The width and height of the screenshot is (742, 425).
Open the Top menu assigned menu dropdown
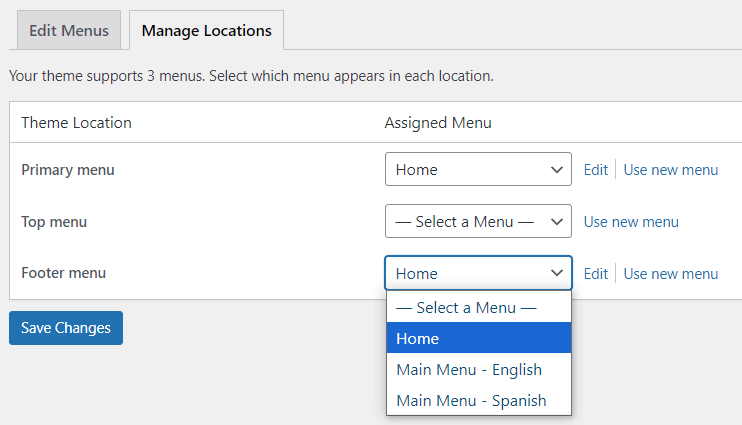coord(478,221)
